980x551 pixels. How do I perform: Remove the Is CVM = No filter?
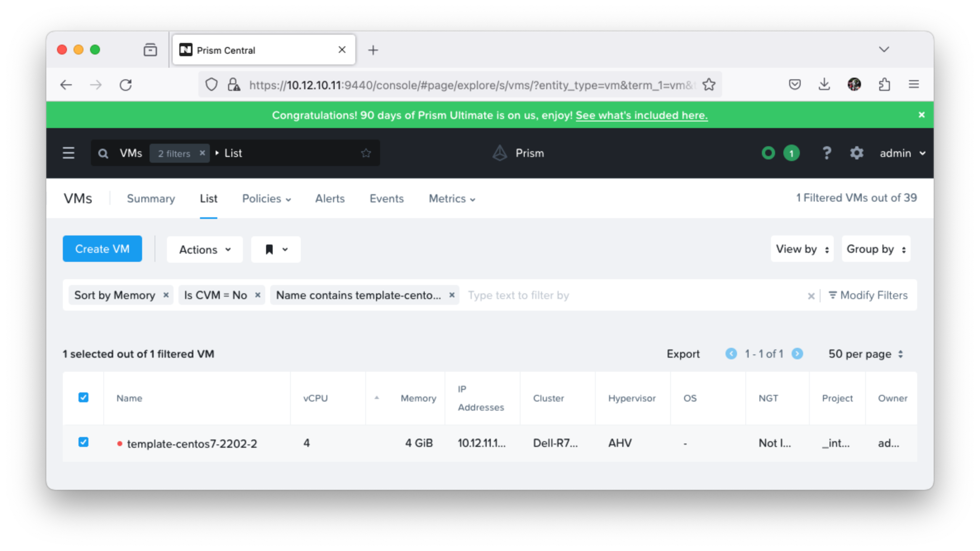pos(257,295)
